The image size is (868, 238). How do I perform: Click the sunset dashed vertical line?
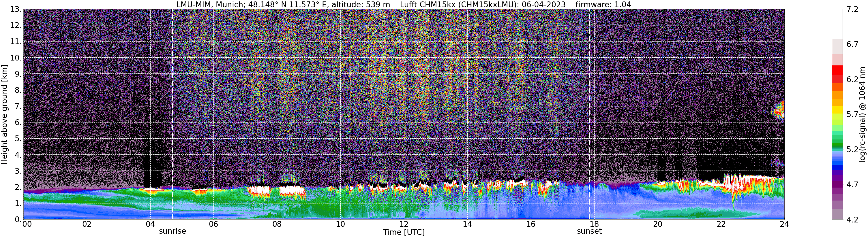coord(589,114)
